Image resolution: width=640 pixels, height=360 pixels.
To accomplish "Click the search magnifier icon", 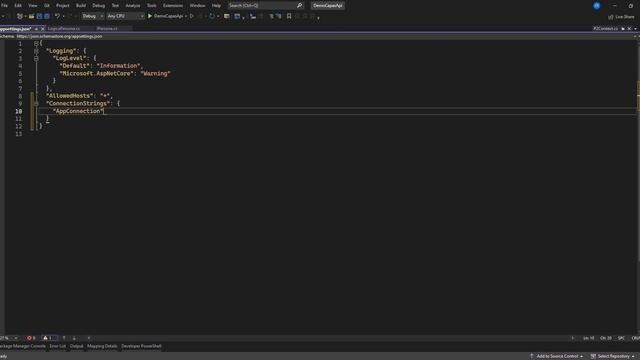I will tap(300, 6).
